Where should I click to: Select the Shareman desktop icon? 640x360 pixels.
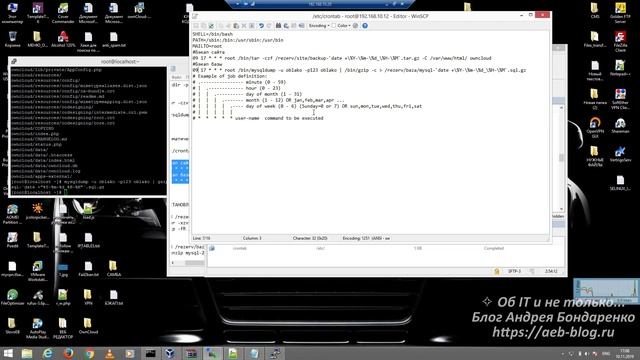[x=620, y=126]
